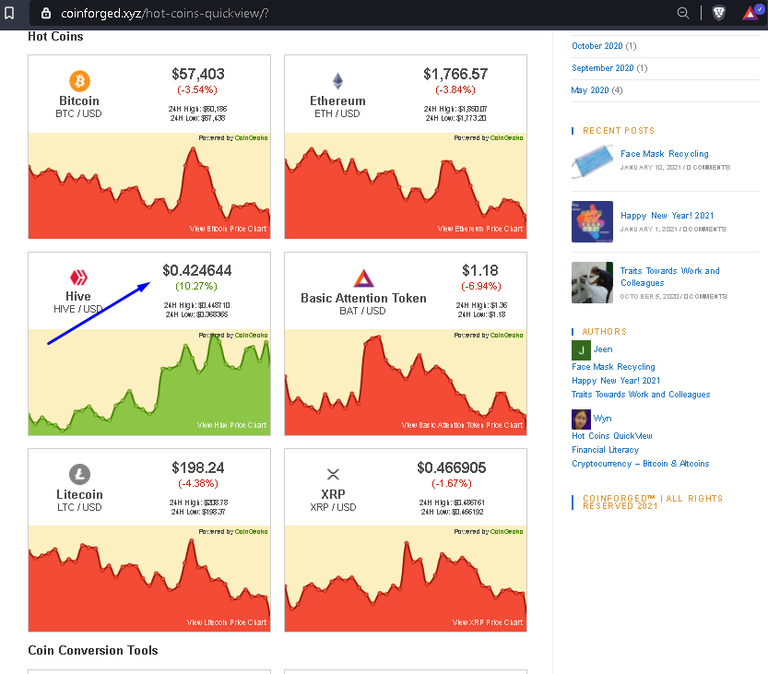Open View Litecoin Price Chart link
This screenshot has height=674, width=768.
226,622
